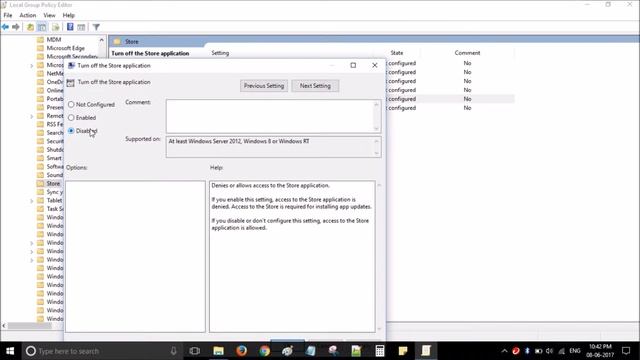
Task: Click the Next Setting button
Action: tap(315, 86)
